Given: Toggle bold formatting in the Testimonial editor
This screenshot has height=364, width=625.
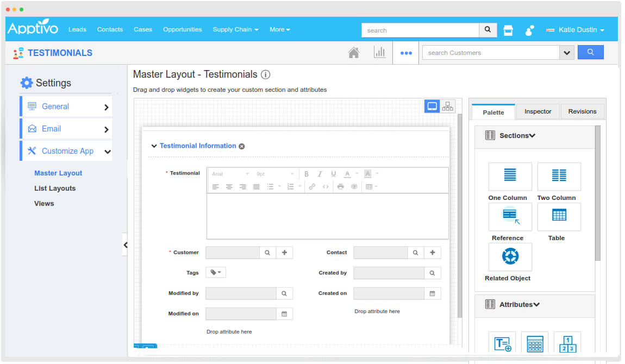Looking at the screenshot, I should point(307,173).
